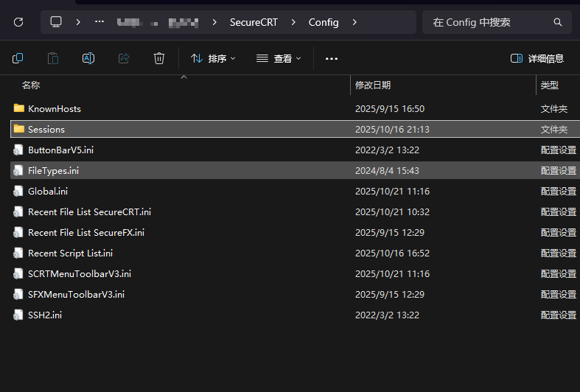Click the rename icon in toolbar
Screen dimensions: 580x392
tap(88, 58)
